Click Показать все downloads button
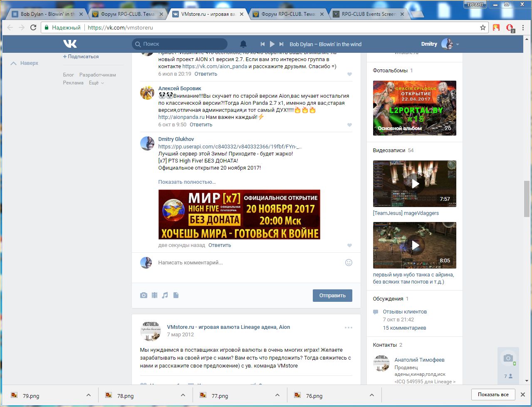The width and height of the screenshot is (532, 407). (493, 395)
